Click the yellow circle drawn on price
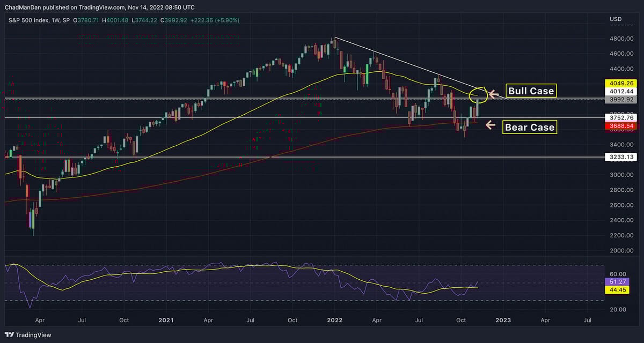 click(x=478, y=95)
